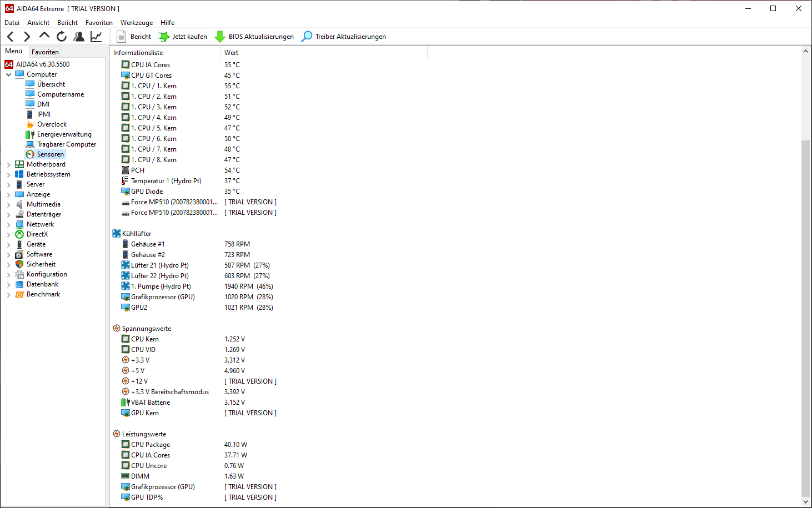812x508 pixels.
Task: Select Overclock flame icon item
Action: tap(30, 124)
